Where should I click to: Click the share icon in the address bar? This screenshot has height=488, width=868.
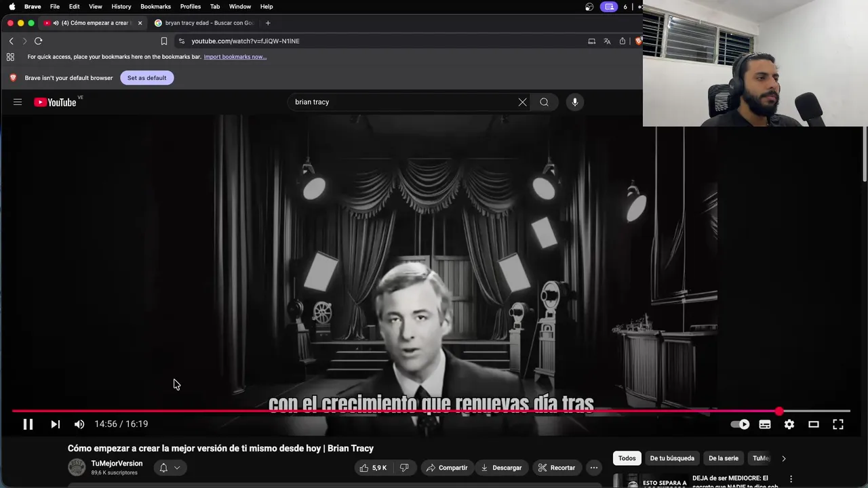(623, 41)
